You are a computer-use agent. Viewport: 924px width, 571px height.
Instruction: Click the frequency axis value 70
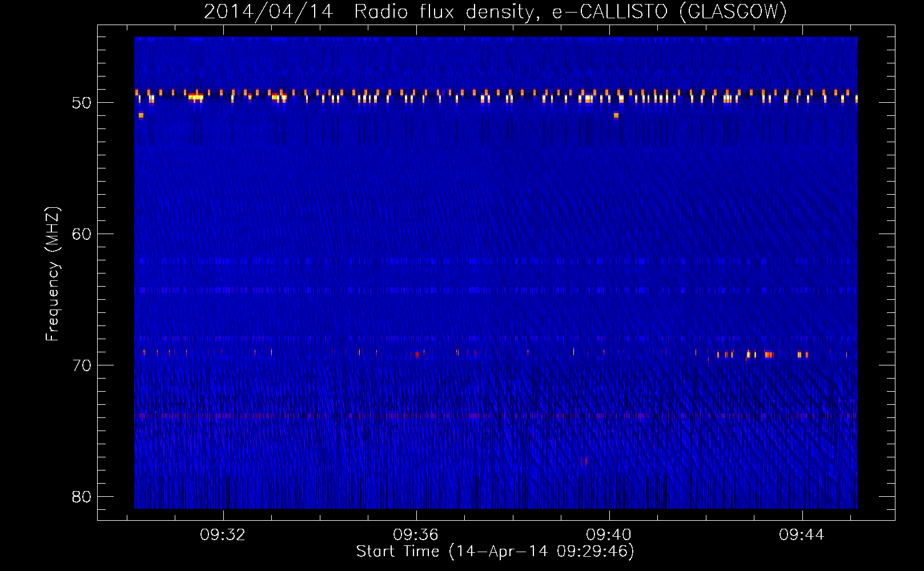pos(82,365)
